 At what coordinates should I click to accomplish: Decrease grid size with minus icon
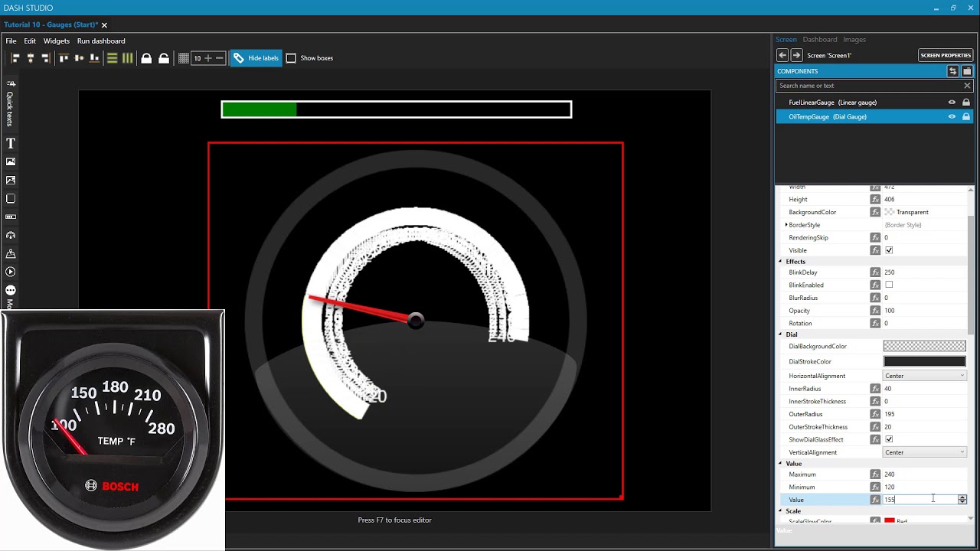point(219,58)
